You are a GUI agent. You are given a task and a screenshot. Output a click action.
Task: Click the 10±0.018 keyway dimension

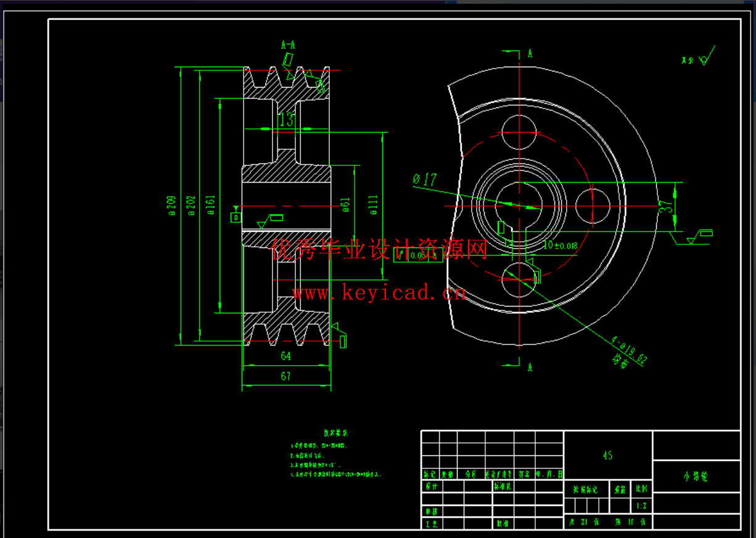(560, 246)
